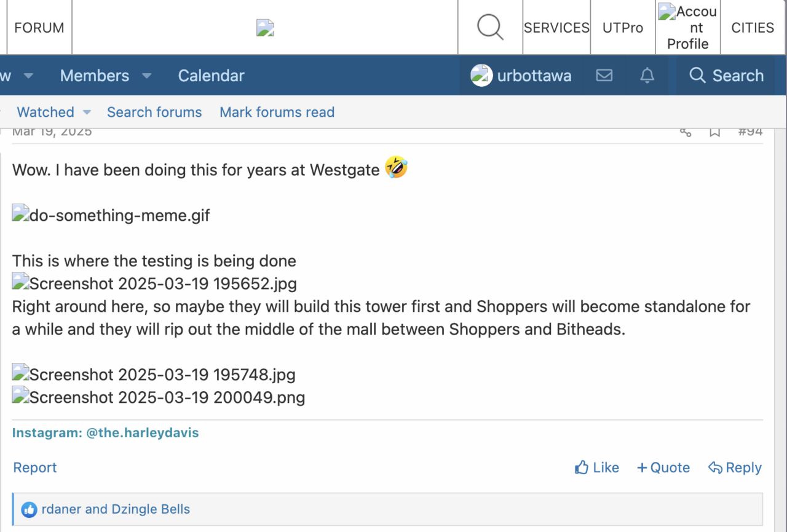Open the Instagram @the.harleydavis signature link
The width and height of the screenshot is (787, 532).
(x=105, y=433)
